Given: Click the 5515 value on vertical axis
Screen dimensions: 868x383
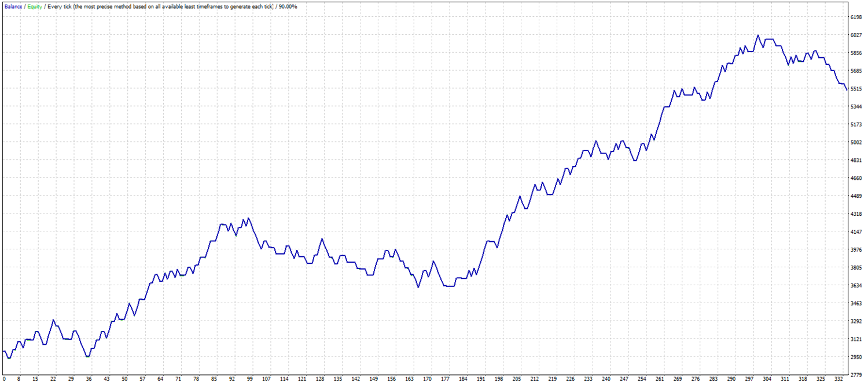Looking at the screenshot, I should (x=856, y=89).
